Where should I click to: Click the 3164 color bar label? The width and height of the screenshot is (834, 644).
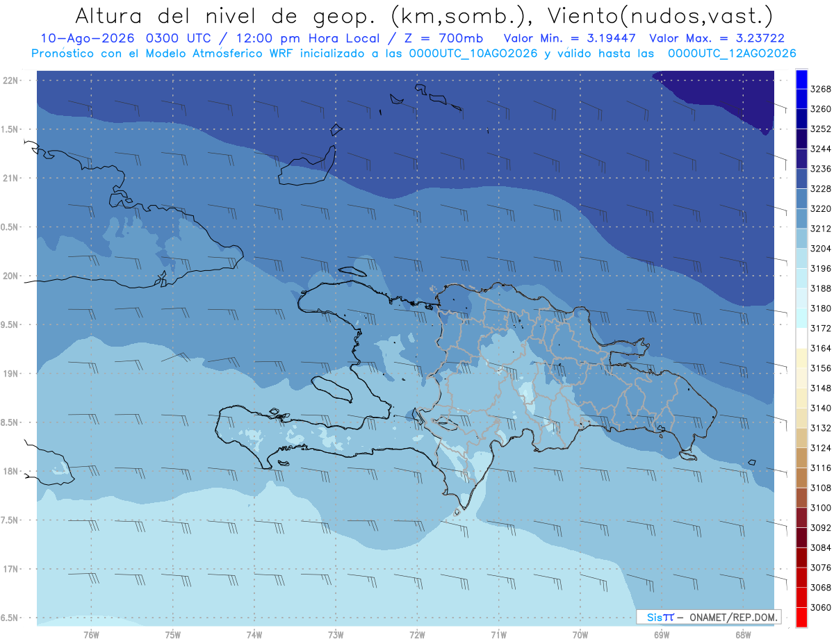821,348
